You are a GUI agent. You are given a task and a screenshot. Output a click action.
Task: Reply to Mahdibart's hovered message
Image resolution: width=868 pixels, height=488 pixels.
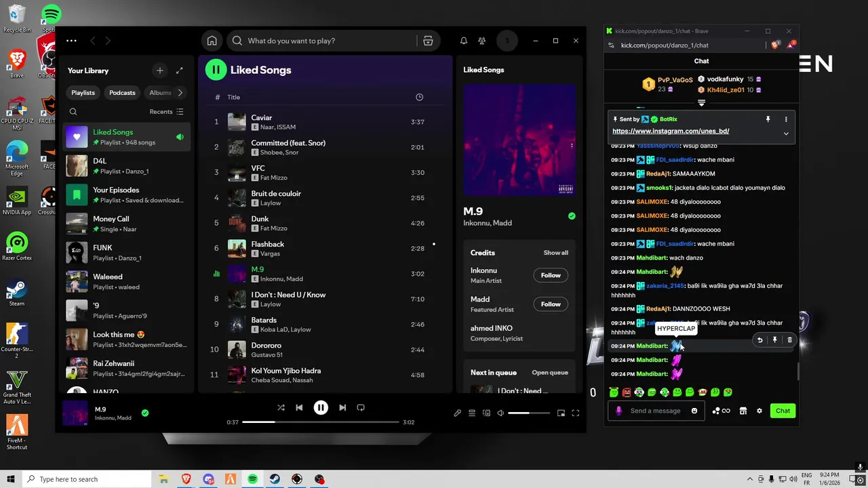pyautogui.click(x=759, y=340)
